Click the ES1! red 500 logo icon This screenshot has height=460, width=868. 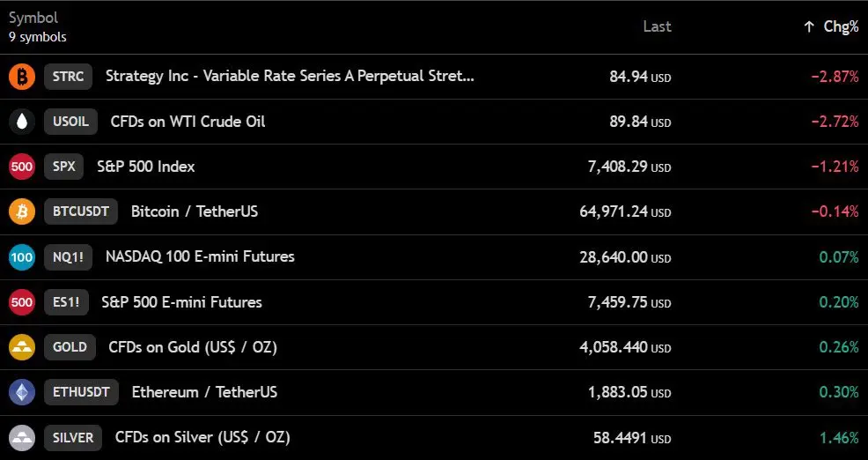pyautogui.click(x=22, y=302)
